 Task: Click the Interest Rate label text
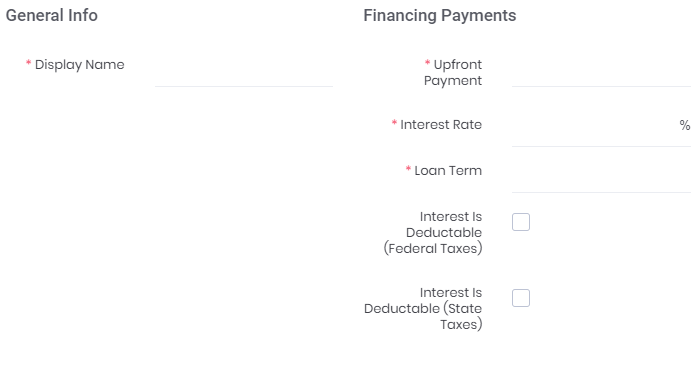(441, 125)
